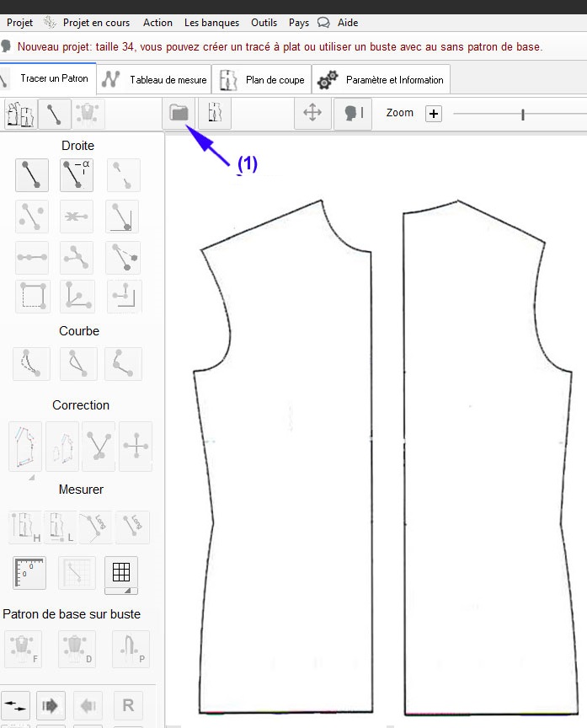Viewport: 587px width, 728px height.
Task: Select the straight line tool under Droite
Action: pos(32,174)
